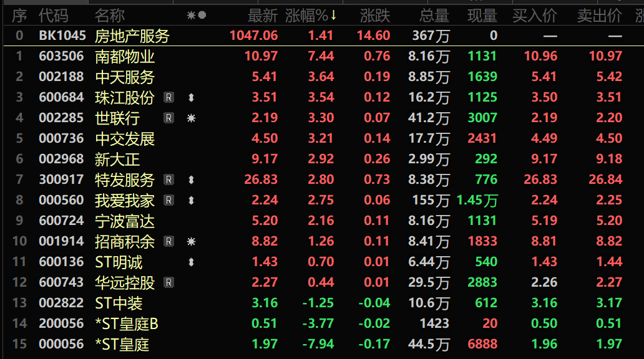Sort by the 卖出价 column header
This screenshot has width=644, height=359.
coord(599,16)
